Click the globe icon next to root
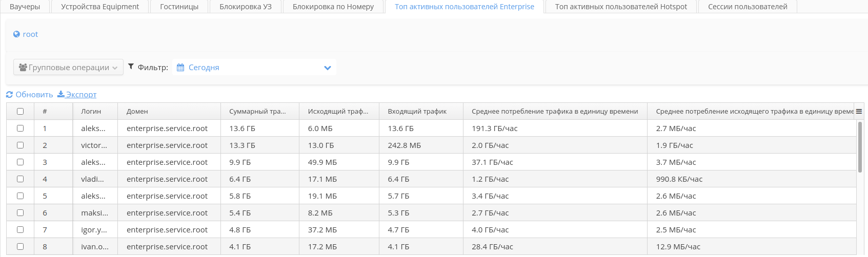 pyautogui.click(x=16, y=34)
